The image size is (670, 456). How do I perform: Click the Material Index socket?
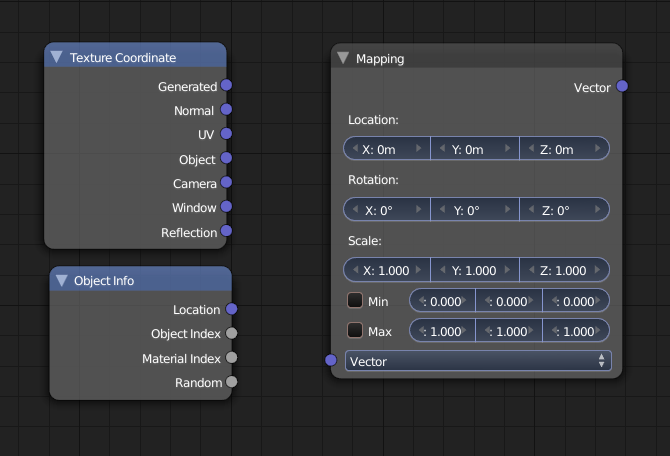[x=231, y=358]
